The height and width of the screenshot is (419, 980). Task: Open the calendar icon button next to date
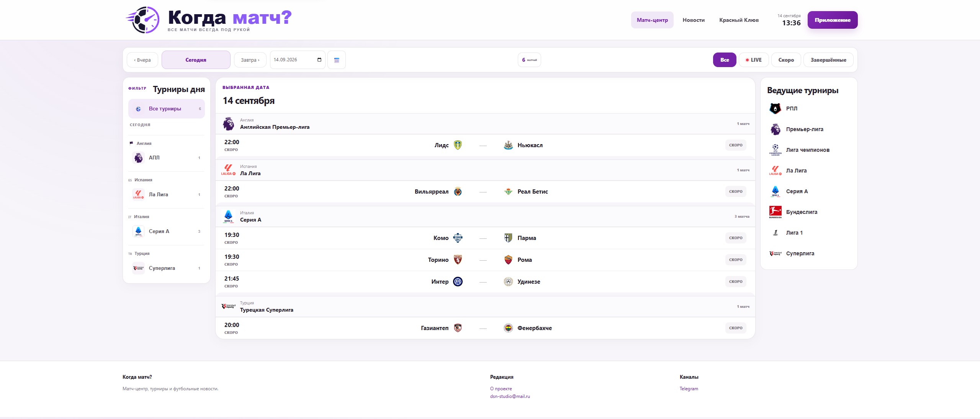(337, 60)
